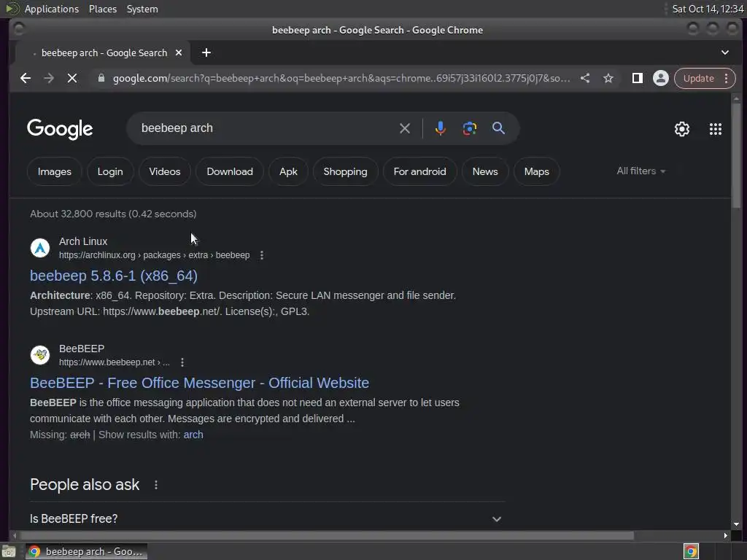Filter results by Shopping
747x560 pixels.
[x=345, y=171]
